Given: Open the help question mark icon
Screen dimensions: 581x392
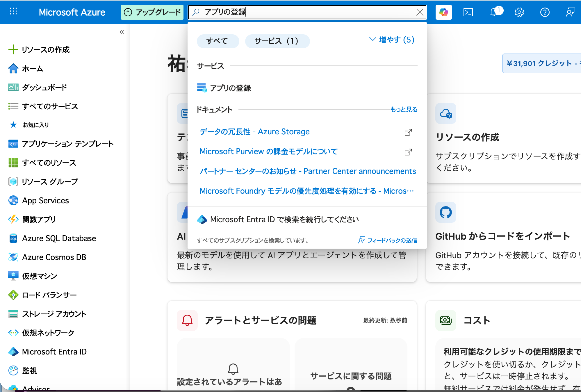Looking at the screenshot, I should pyautogui.click(x=545, y=12).
